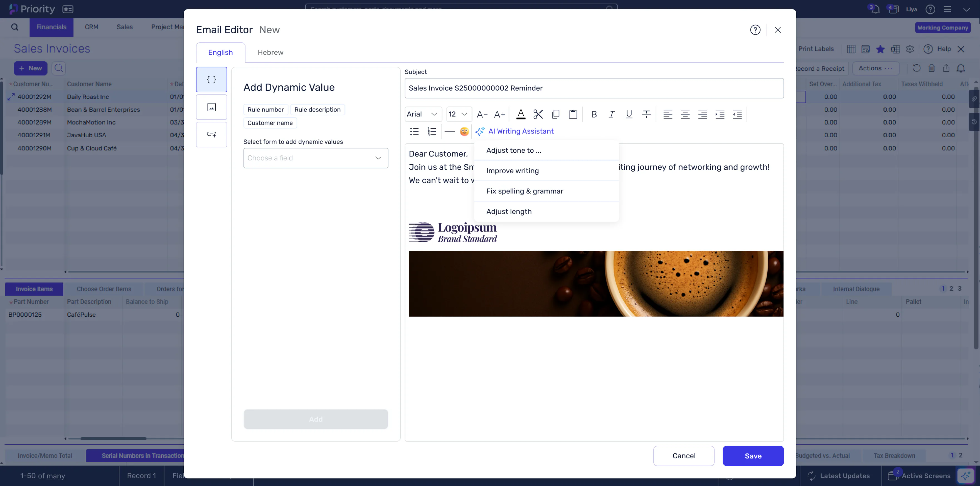Click the font color swatch
The image size is (980, 486).
(x=521, y=114)
